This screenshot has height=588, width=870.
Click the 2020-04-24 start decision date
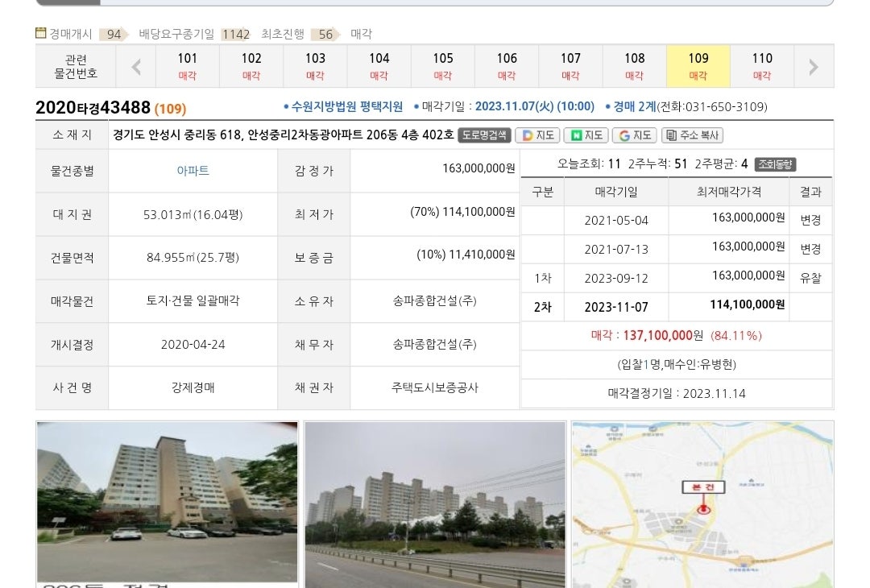(193, 345)
